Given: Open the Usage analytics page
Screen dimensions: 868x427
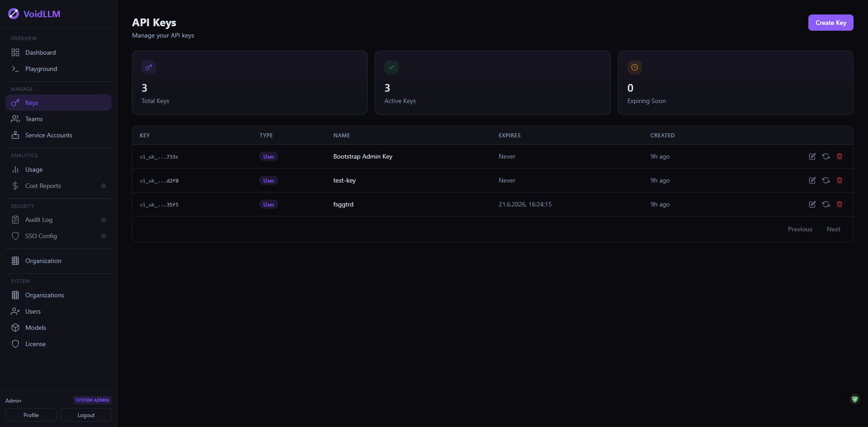Looking at the screenshot, I should click(58, 169).
